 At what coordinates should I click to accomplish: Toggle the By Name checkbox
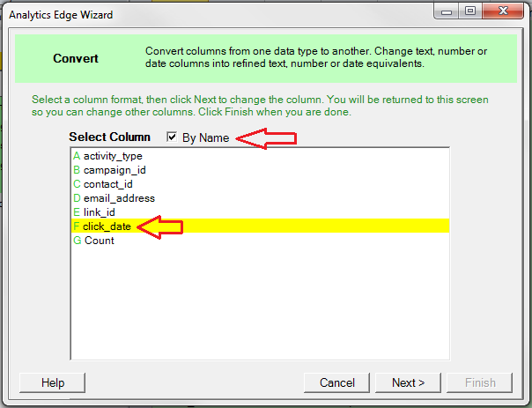point(172,137)
